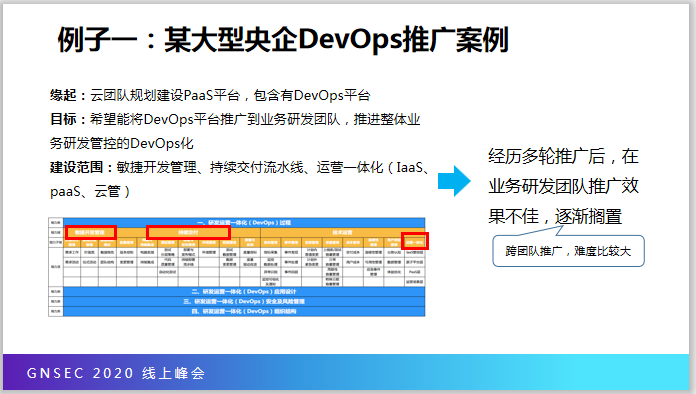Click the text "云团队规划建设PaaS平台，包含有DevOps平台"
696x394 pixels.
coord(230,95)
